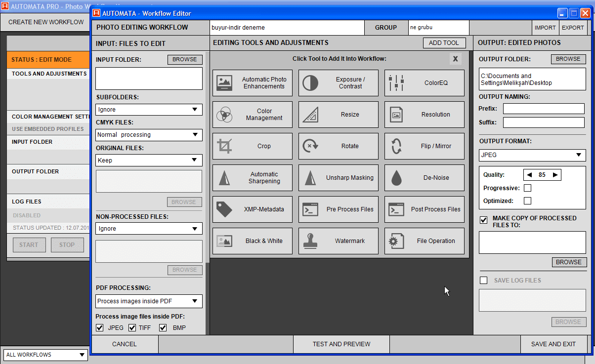Click the Start button in main window
This screenshot has height=364, width=595.
(29, 245)
